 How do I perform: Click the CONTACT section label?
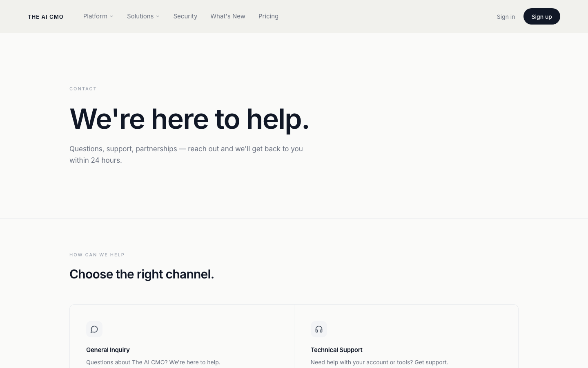click(83, 89)
